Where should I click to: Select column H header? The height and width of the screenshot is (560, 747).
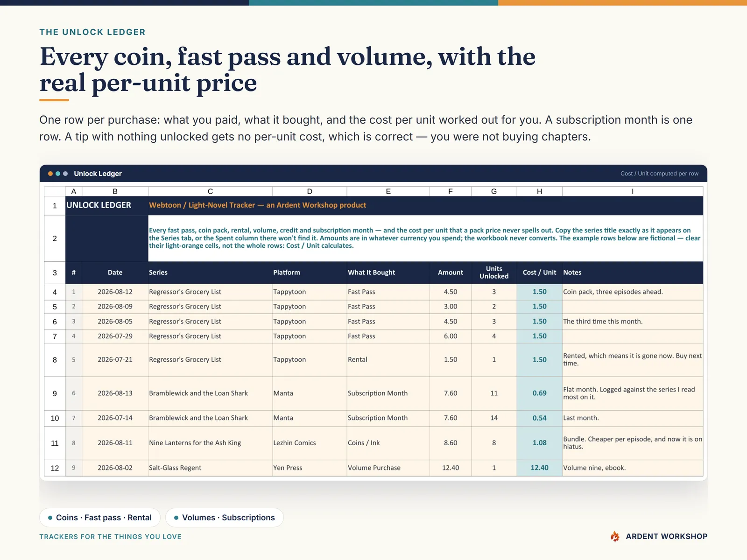point(539,191)
